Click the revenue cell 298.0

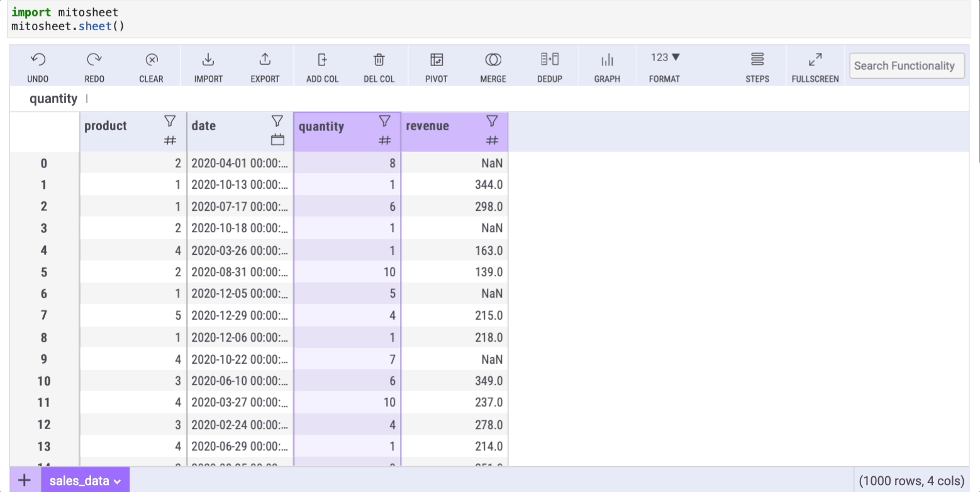(x=455, y=207)
